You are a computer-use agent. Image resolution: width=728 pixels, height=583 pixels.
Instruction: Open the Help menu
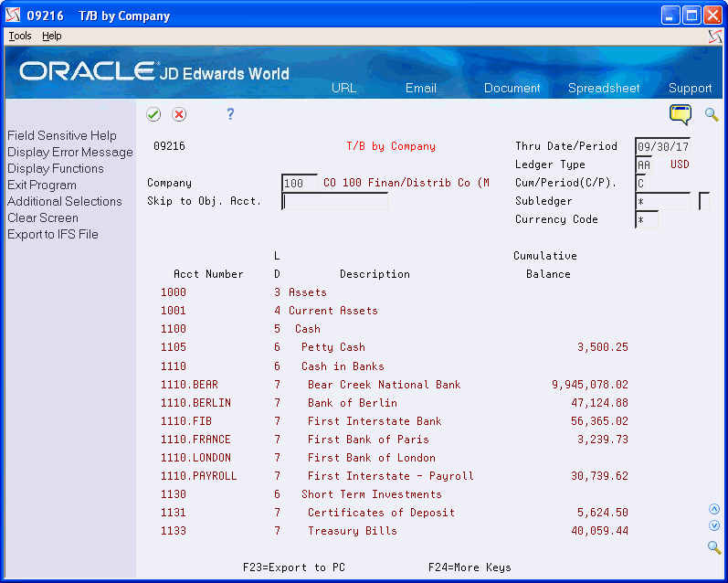(x=51, y=36)
